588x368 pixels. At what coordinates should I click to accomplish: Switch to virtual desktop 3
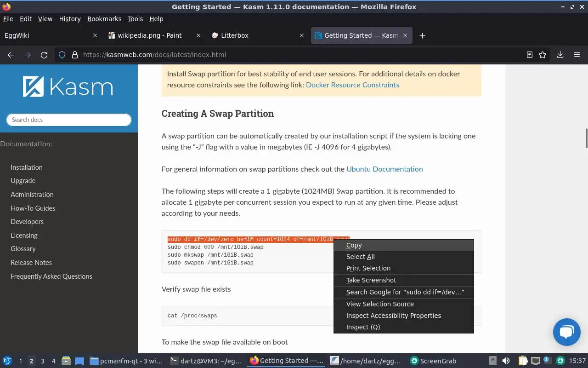(42, 361)
